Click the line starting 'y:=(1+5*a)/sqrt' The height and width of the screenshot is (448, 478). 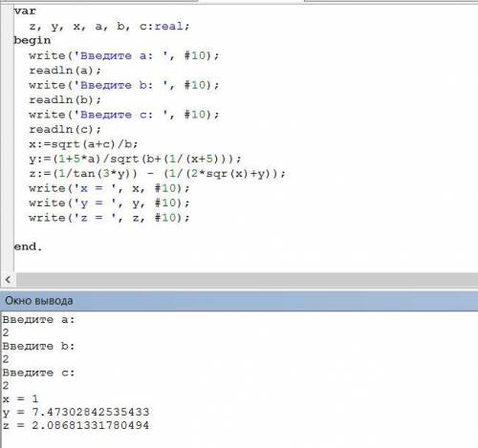135,159
